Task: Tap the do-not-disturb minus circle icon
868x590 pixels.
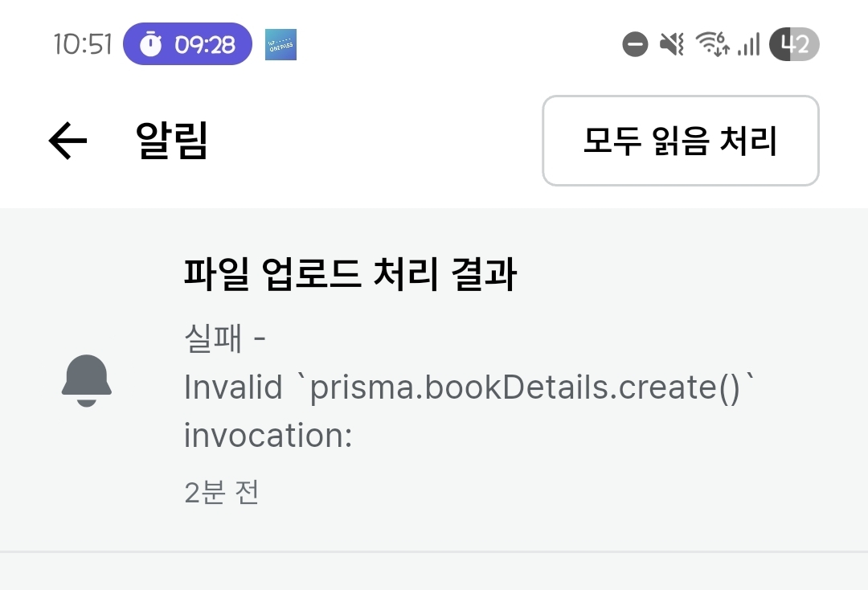Action: pyautogui.click(x=635, y=44)
